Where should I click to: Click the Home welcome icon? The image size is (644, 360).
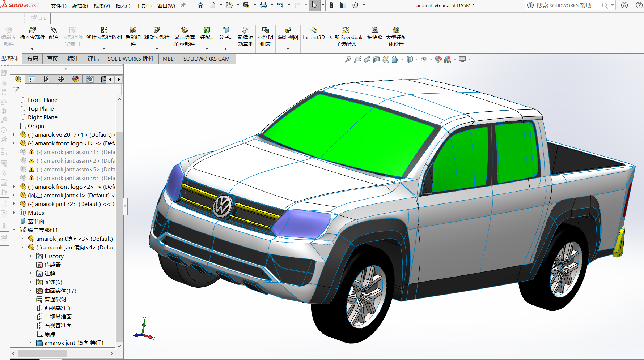[200, 5]
